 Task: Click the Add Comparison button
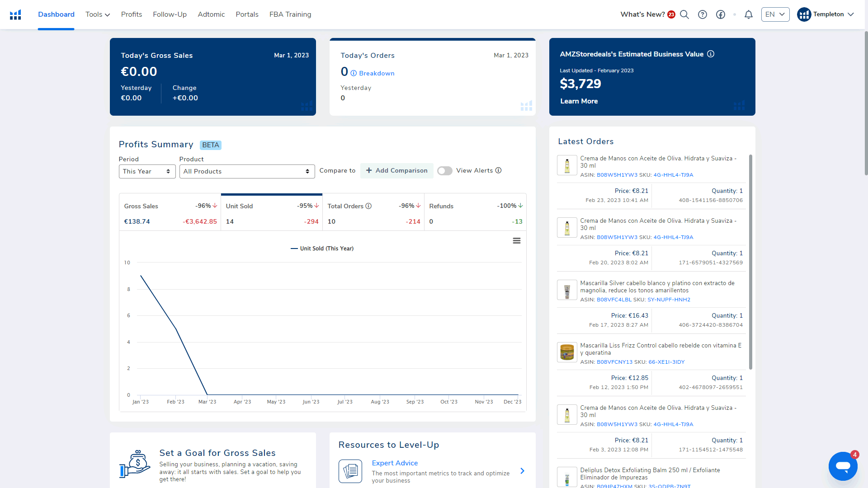pos(396,171)
